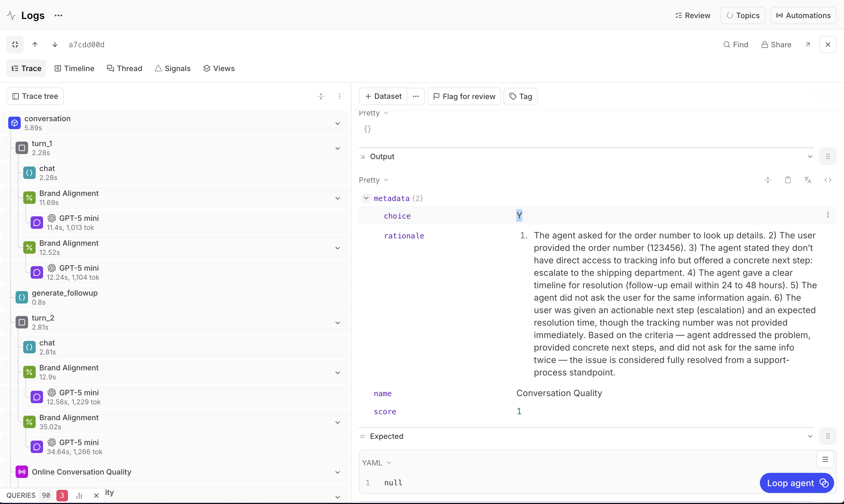The width and height of the screenshot is (844, 504).
Task: Click the Conversation Quality name value
Action: 559,393
